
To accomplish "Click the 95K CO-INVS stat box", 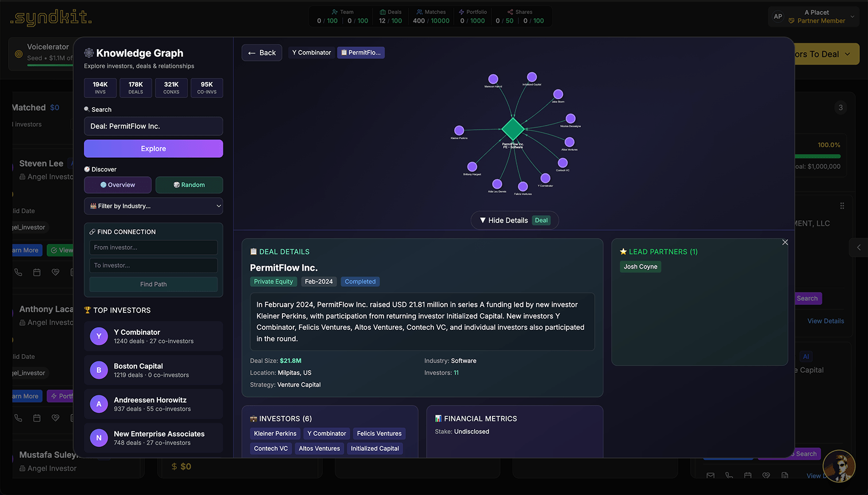I will coord(207,88).
